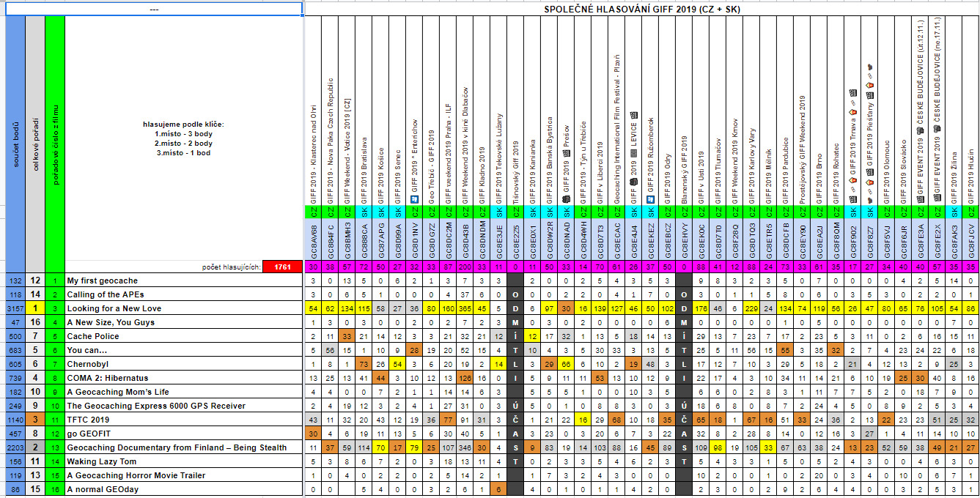This screenshot has height=498, width=980.
Task: Select 'Geocaching Documentary from Finland – Being Stealth'
Action: 184,447
